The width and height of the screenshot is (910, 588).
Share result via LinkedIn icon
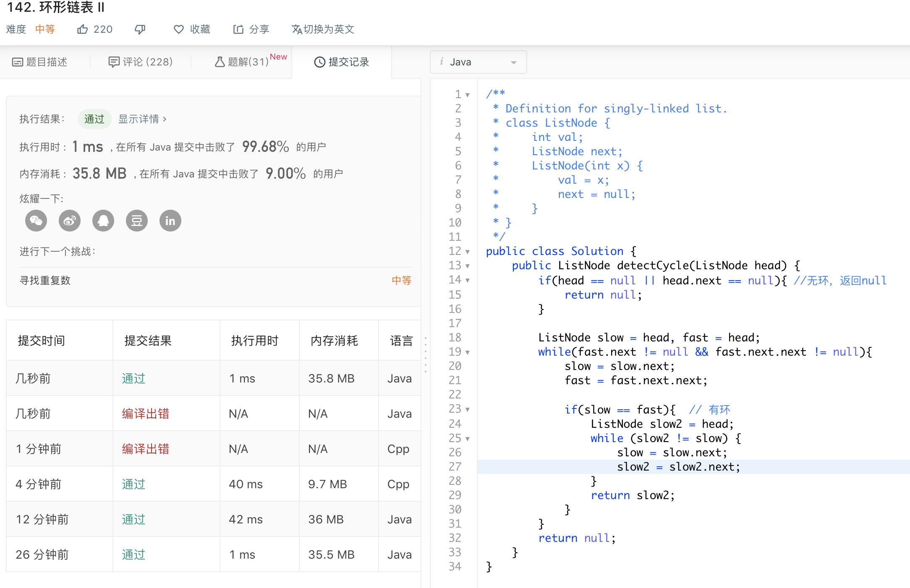coord(170,221)
